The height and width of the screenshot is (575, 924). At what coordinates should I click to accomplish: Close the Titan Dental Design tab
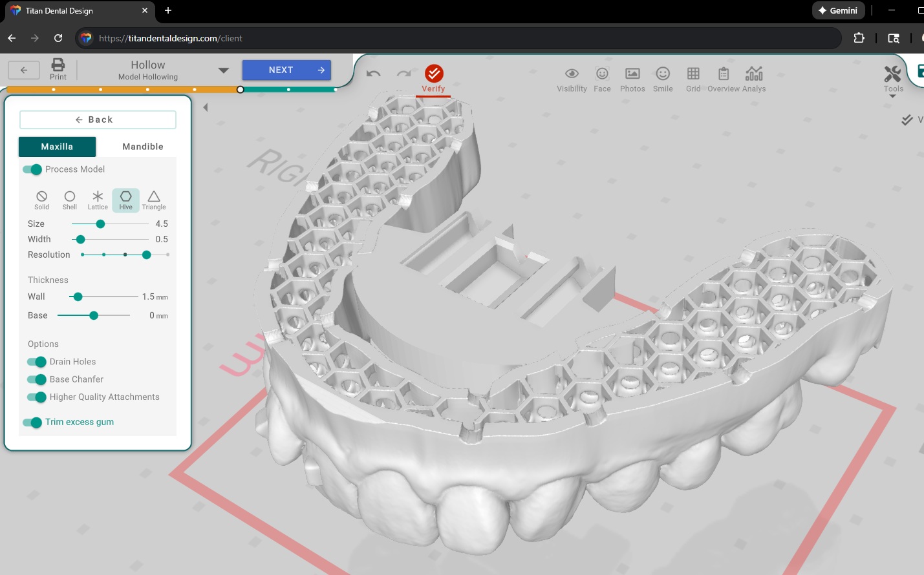(145, 10)
